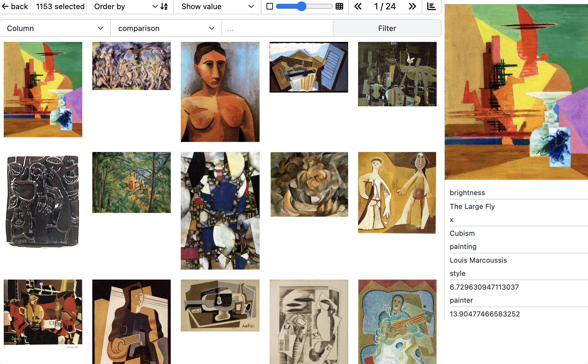Click the value 13.90477466583252
588x364 pixels.
pyautogui.click(x=485, y=314)
